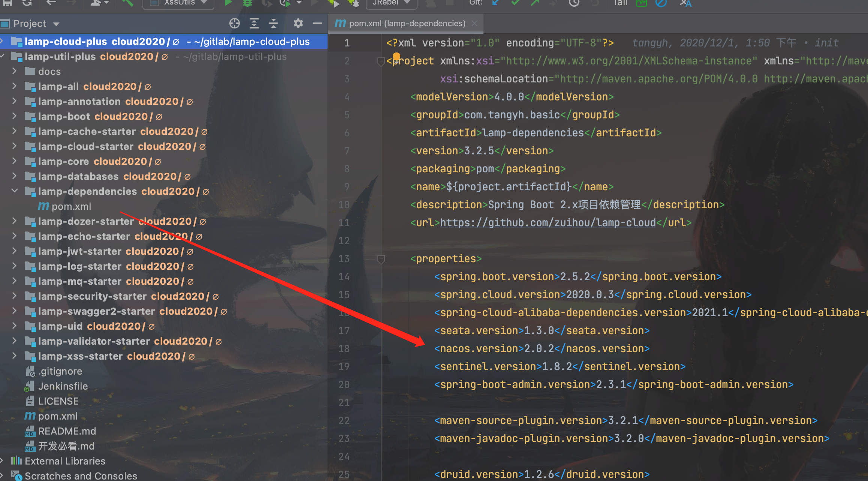Commit changes via the green Git checkmark
This screenshot has width=868, height=481.
pyautogui.click(x=515, y=3)
